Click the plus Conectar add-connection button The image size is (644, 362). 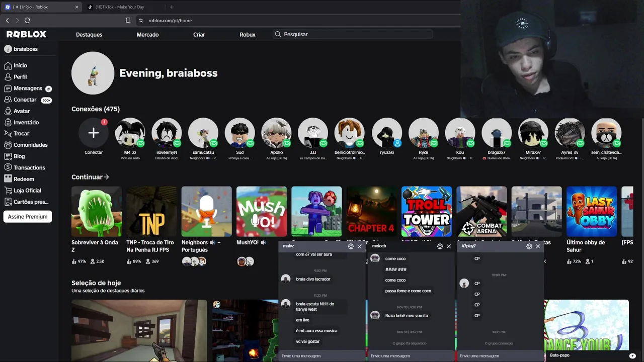click(94, 133)
